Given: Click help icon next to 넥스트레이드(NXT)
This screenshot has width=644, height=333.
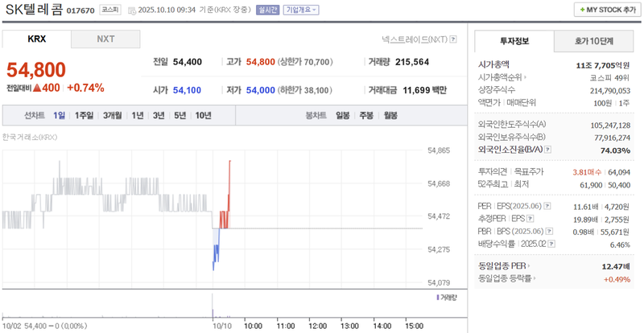Looking at the screenshot, I should tap(453, 39).
